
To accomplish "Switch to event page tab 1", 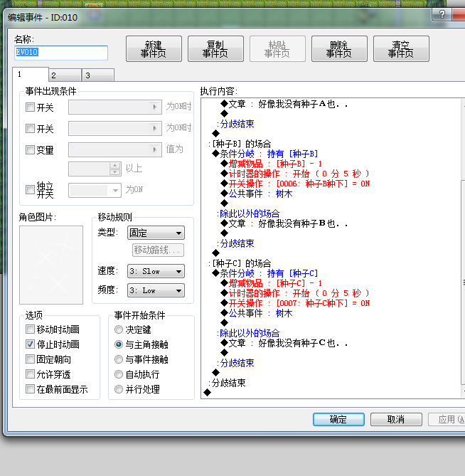I will pyautogui.click(x=31, y=75).
